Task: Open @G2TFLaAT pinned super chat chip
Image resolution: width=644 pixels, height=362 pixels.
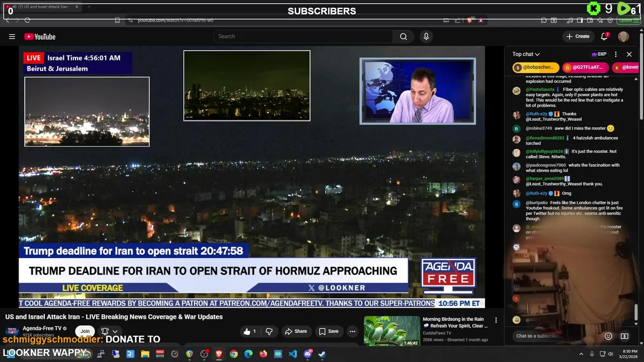Action: click(586, 67)
